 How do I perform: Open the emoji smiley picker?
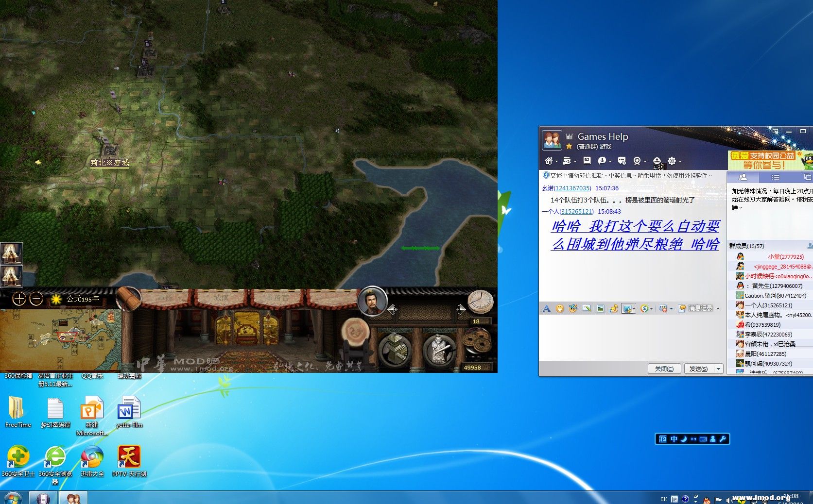560,309
